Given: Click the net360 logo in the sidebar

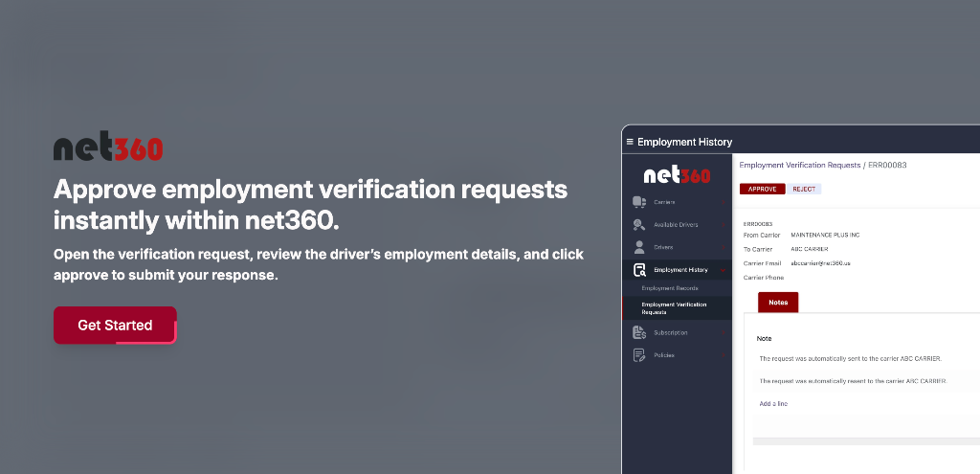Looking at the screenshot, I should [677, 175].
